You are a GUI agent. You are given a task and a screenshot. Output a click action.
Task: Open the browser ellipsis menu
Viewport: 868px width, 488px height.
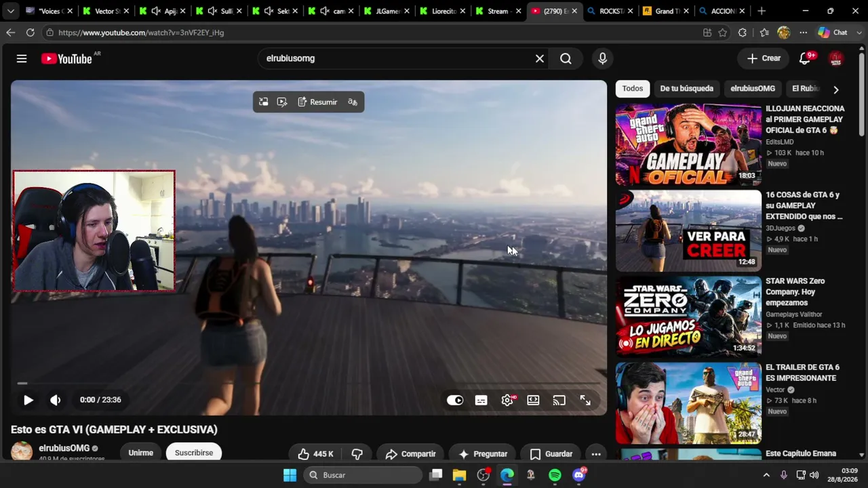804,33
